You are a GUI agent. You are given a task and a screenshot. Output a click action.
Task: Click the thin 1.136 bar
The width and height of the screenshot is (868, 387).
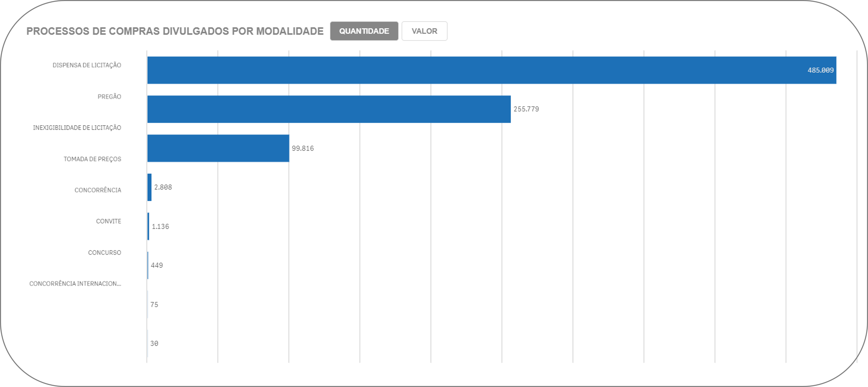tap(148, 226)
